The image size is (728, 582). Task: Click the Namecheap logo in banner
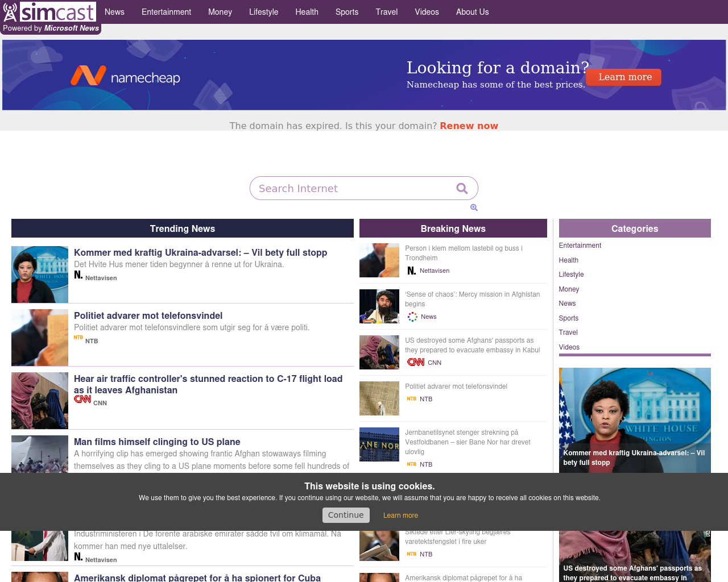(125, 76)
